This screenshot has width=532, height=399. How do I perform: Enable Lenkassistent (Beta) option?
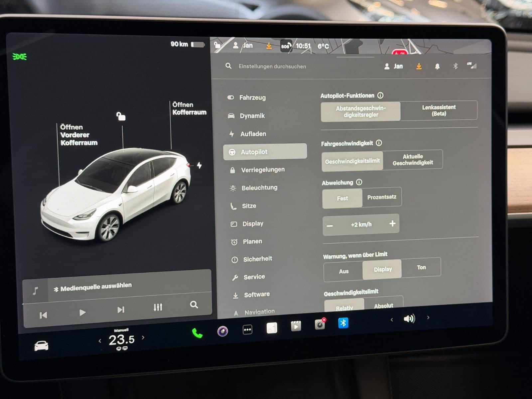439,110
